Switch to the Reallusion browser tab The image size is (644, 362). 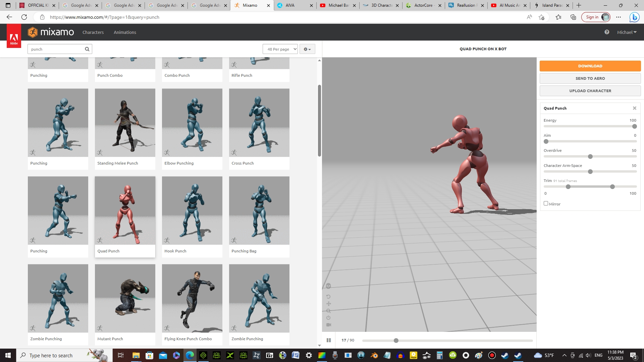pos(466,5)
